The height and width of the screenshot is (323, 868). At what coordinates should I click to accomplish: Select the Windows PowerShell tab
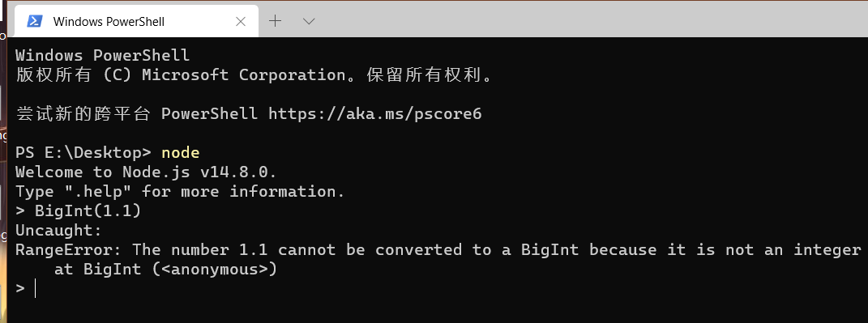tap(135, 22)
